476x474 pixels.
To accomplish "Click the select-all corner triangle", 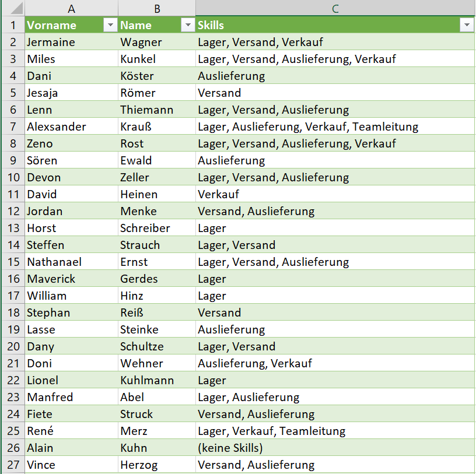I will tap(13, 8).
